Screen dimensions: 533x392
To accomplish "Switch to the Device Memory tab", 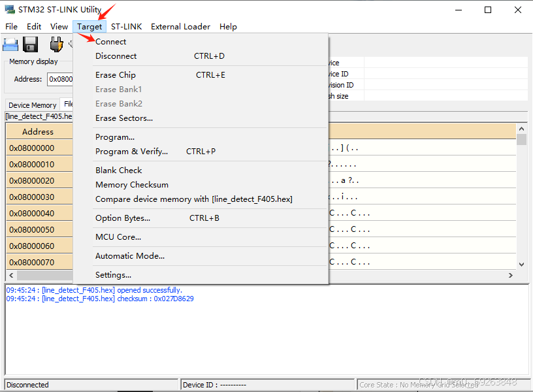I will pyautogui.click(x=32, y=105).
